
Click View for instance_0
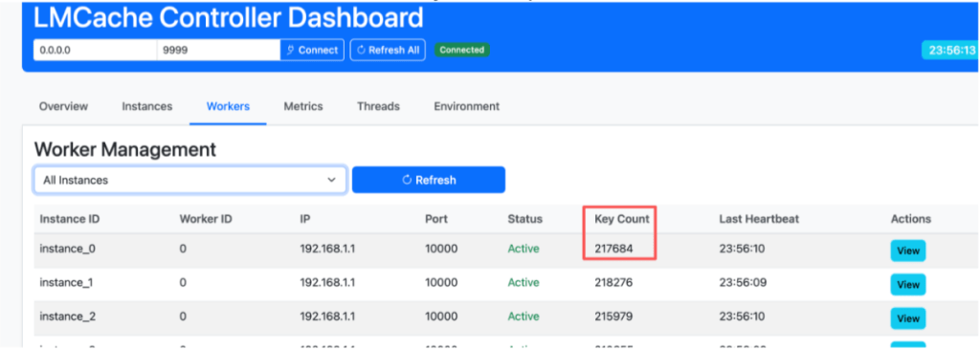pyautogui.click(x=908, y=251)
